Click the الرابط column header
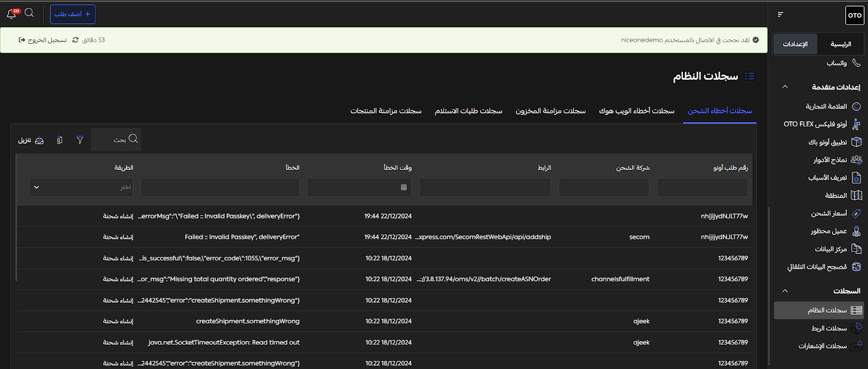This screenshot has height=369, width=868. 544,168
